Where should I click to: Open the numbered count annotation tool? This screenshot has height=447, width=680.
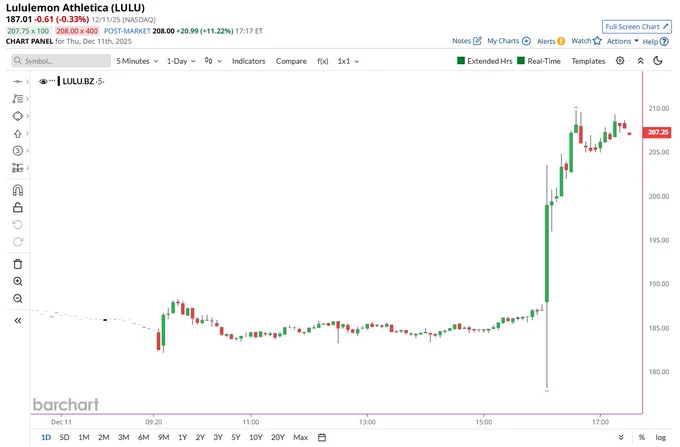tap(17, 151)
